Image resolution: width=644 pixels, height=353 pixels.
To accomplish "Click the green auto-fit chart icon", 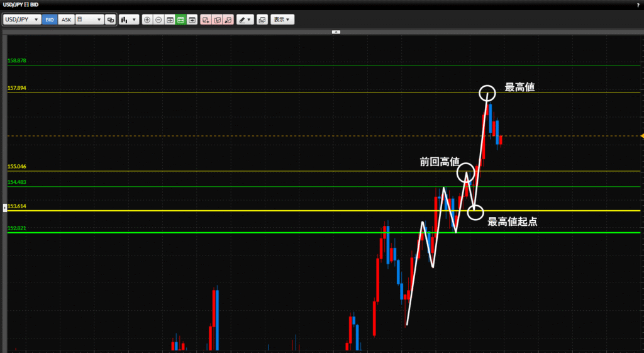I will point(180,20).
